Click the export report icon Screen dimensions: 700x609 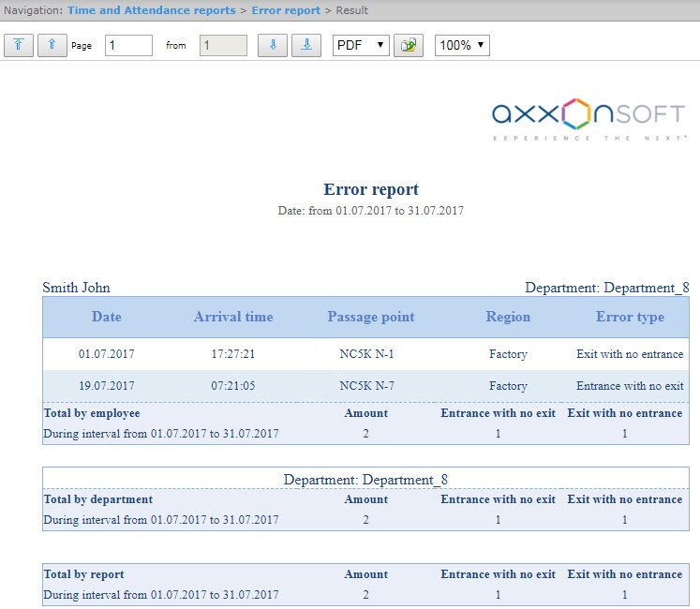tap(409, 45)
